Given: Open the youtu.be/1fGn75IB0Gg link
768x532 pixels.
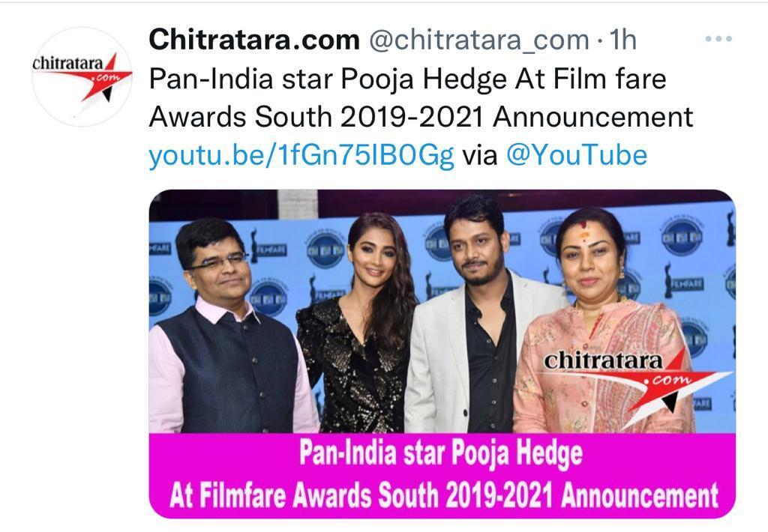Looking at the screenshot, I should (301, 155).
